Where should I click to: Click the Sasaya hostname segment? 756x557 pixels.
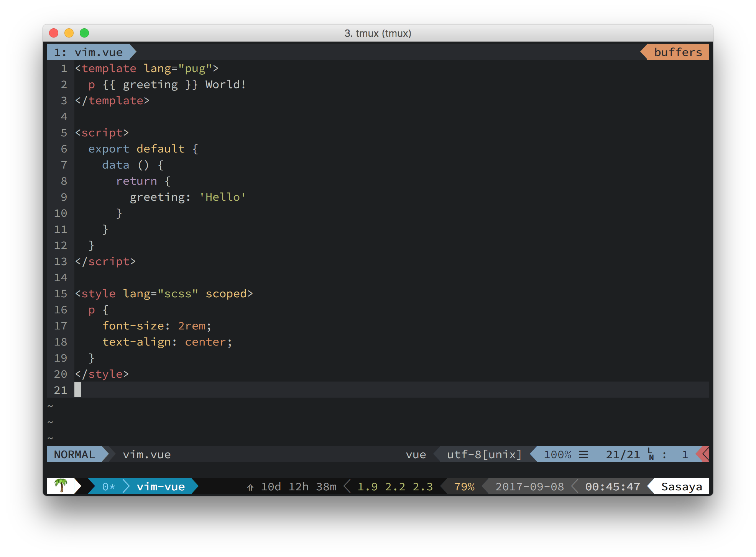(x=681, y=487)
